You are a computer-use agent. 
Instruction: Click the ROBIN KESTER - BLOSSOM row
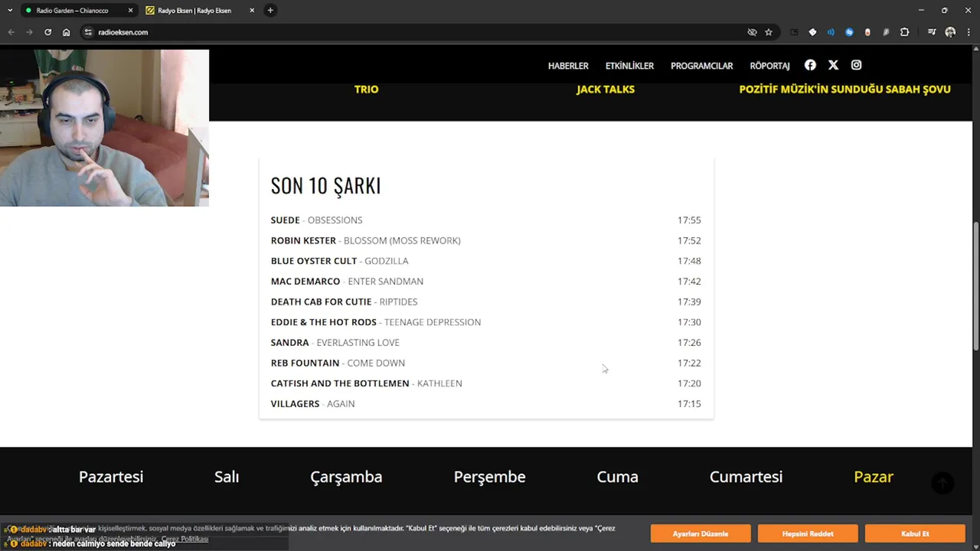click(486, 240)
